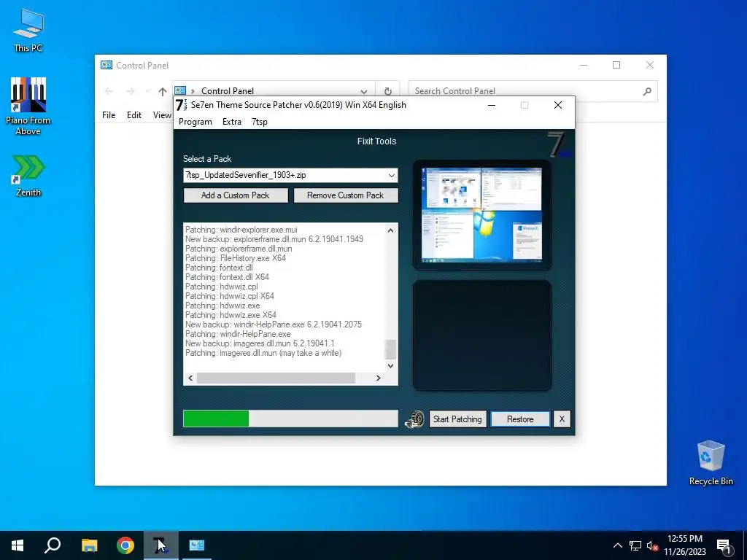Click the log vertical scrollbar thumb

[391, 349]
